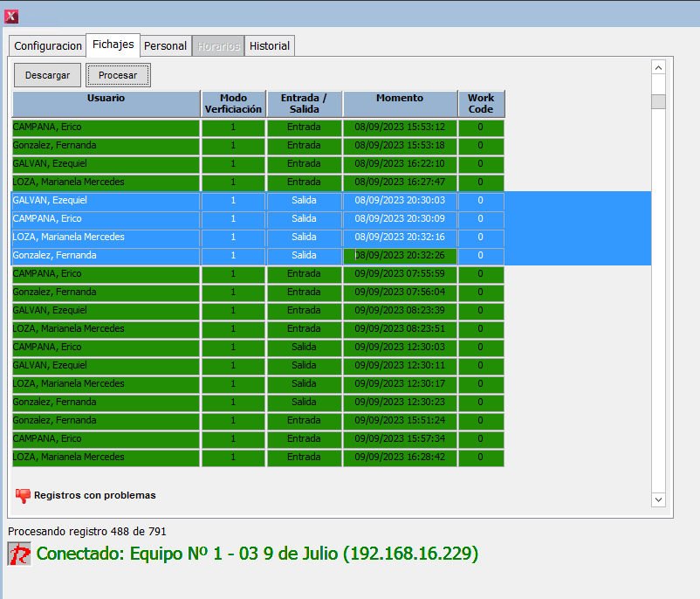Click the red X application icon in title bar
Screen dimensions: 700x599
tap(11, 17)
